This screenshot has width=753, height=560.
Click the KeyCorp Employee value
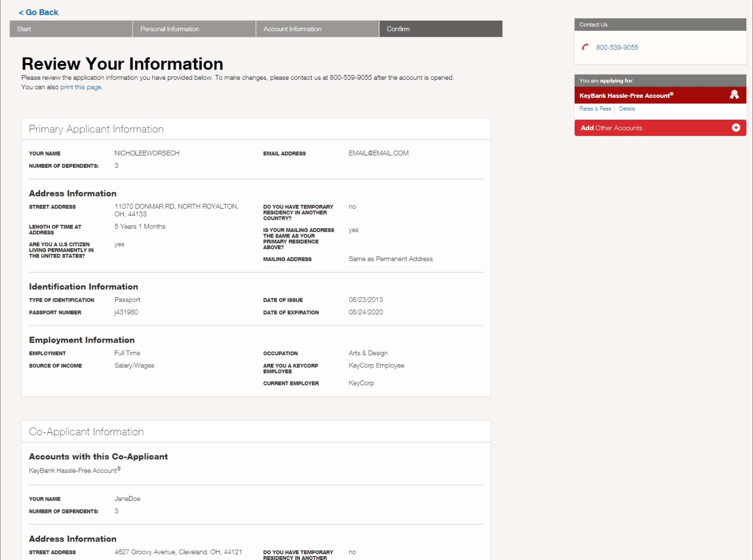[x=376, y=365]
